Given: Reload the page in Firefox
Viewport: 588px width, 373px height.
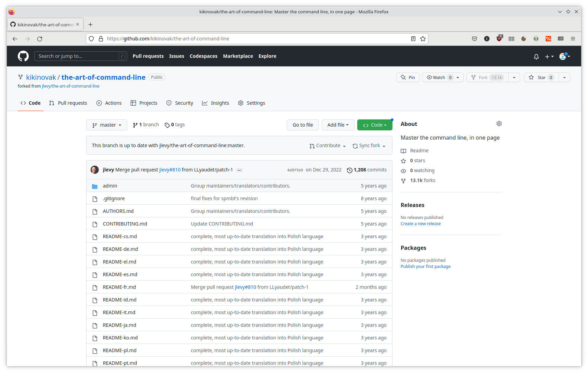Looking at the screenshot, I should [x=40, y=39].
